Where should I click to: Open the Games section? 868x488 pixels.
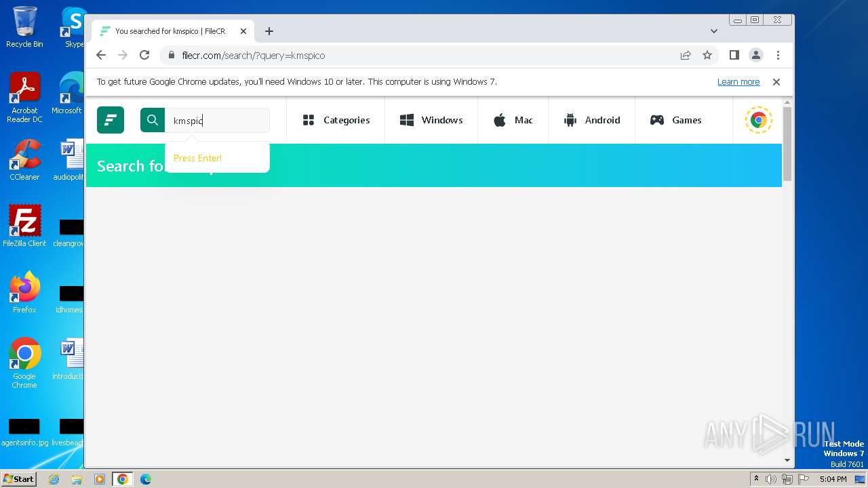(676, 120)
